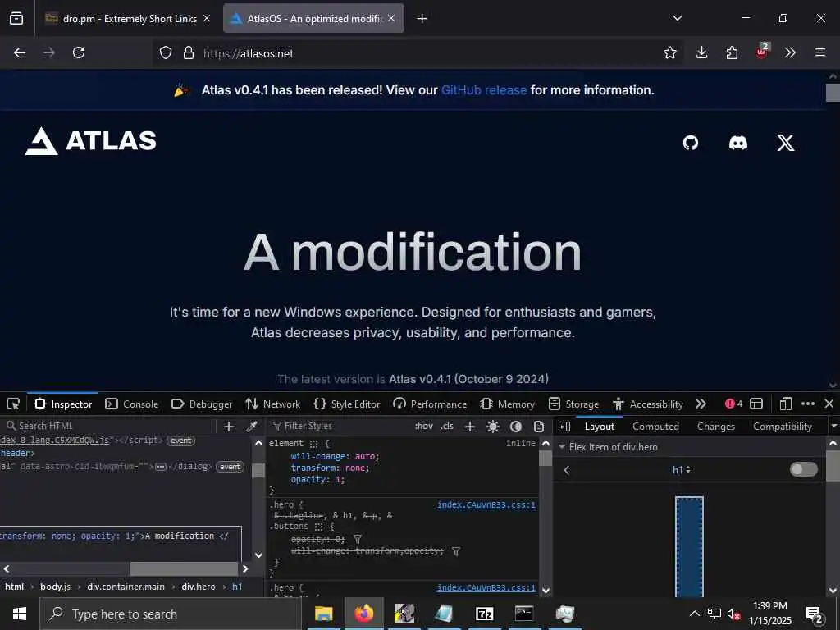Toggle the flexbox overlay switch
This screenshot has height=630, width=840.
point(804,469)
